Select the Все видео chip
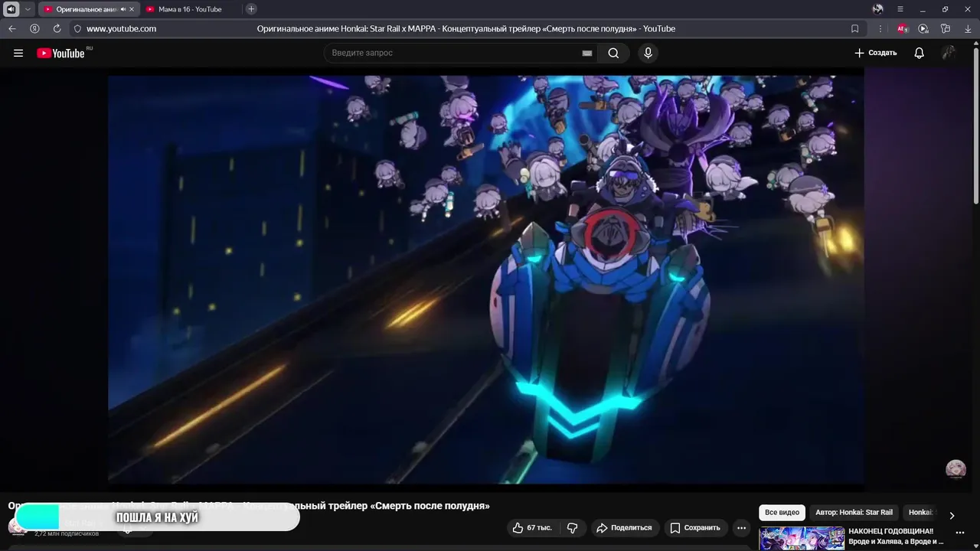Viewport: 980px width, 551px height. click(782, 513)
